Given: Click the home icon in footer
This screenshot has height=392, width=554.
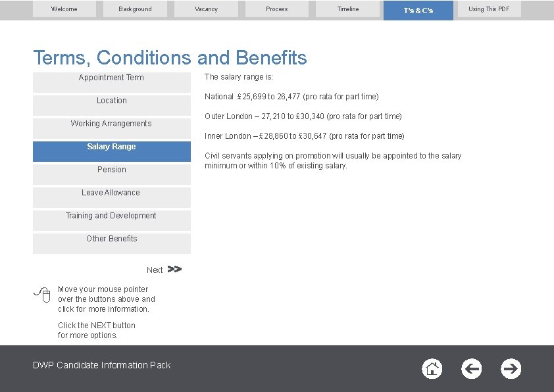Looking at the screenshot, I should 432,369.
